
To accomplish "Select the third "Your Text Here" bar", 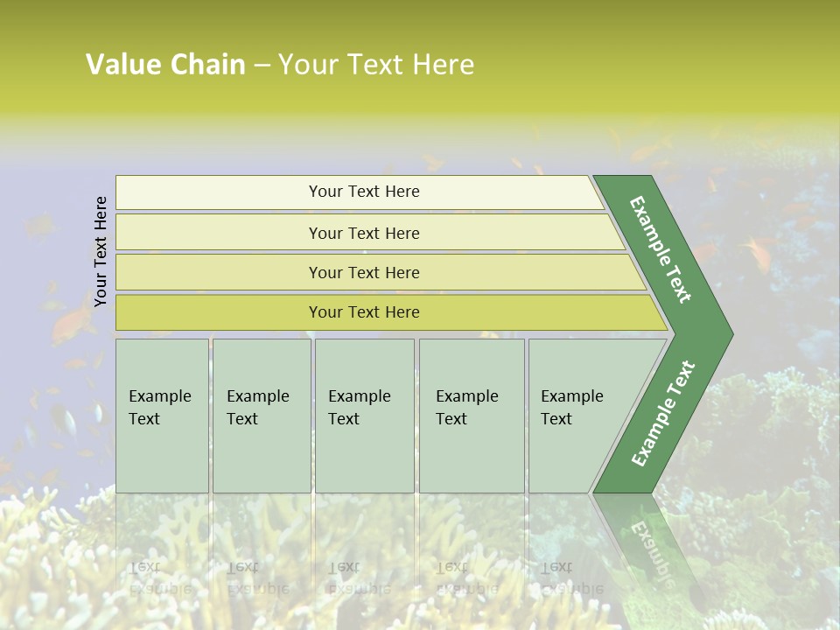I will (364, 273).
